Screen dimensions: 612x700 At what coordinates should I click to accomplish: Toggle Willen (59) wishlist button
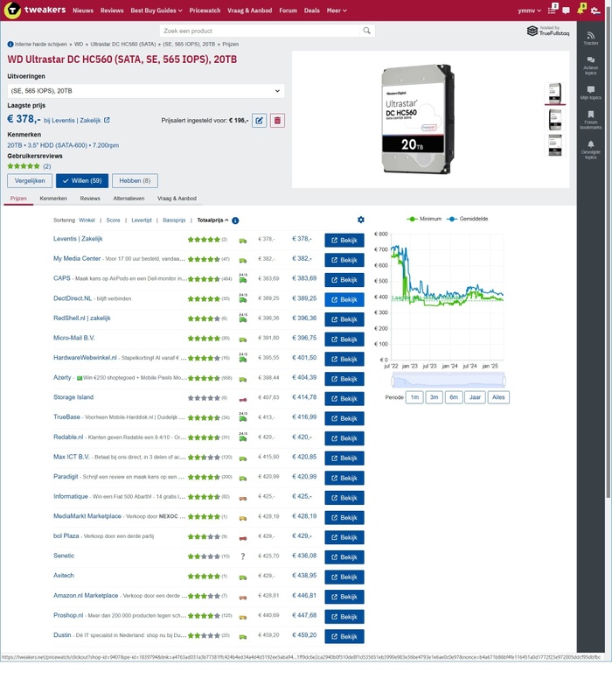click(x=82, y=181)
